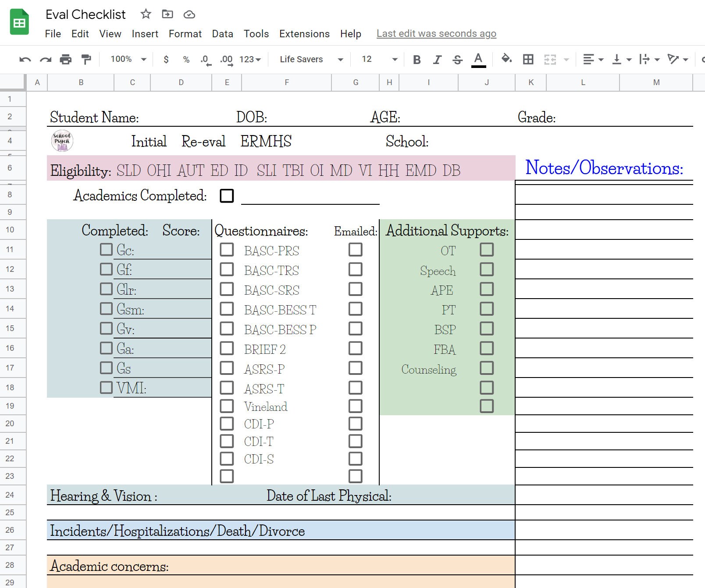Apply currency format using the dollar icon
705x588 pixels.
166,59
